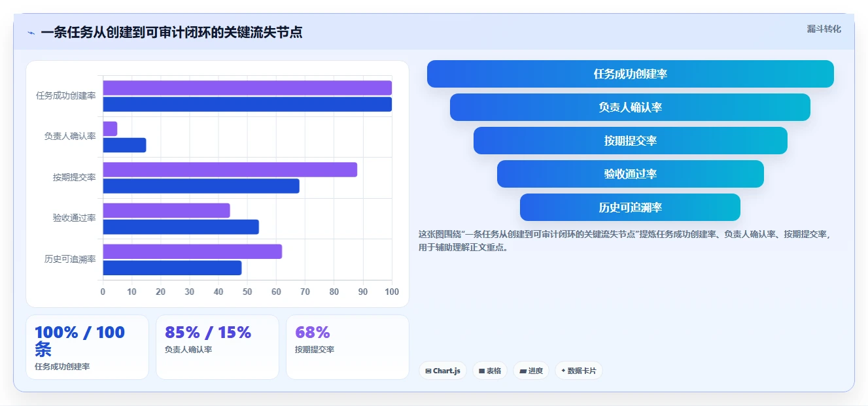868x406 pixels.
Task: Click the 历史可追溯率 funnel stage
Action: point(631,207)
